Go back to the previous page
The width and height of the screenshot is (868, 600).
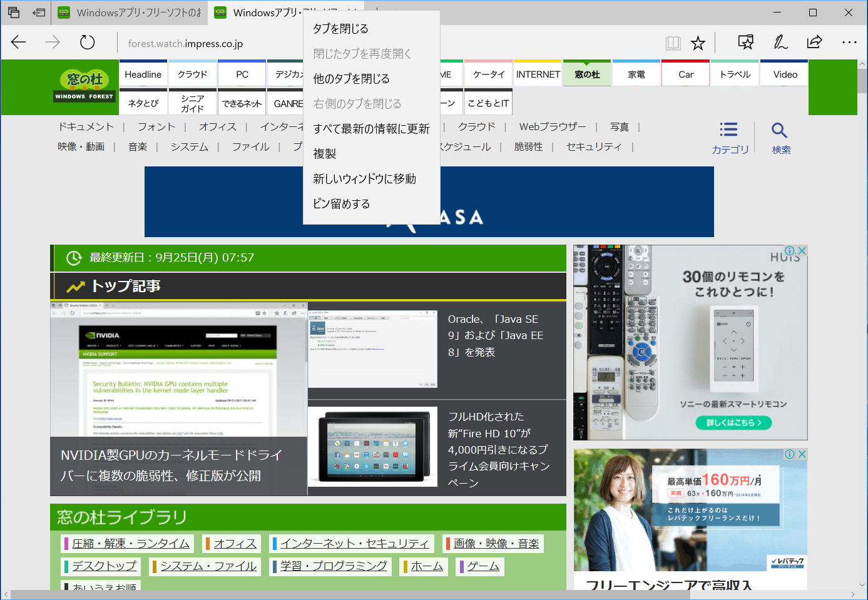point(18,43)
